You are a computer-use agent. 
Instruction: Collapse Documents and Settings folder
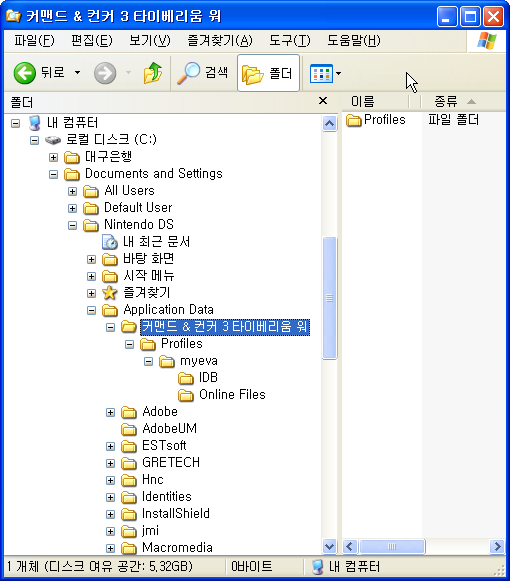tap(53, 174)
